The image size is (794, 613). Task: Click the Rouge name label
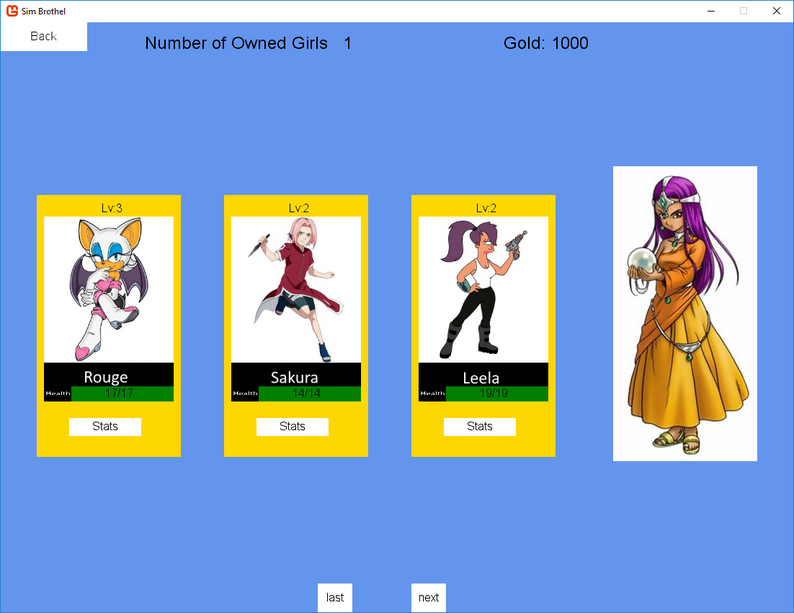106,377
